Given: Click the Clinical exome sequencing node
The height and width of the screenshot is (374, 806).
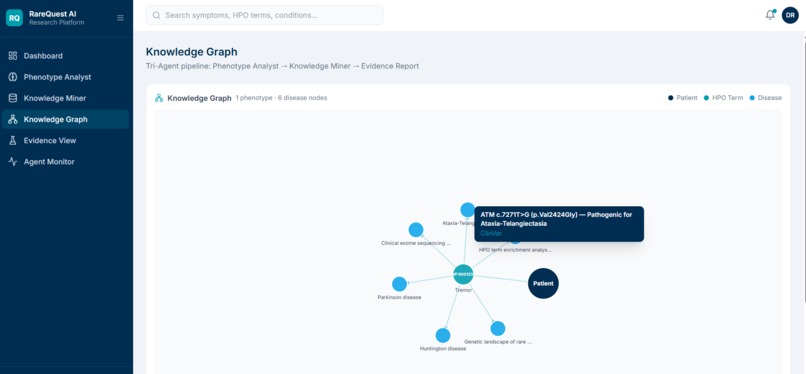Looking at the screenshot, I should point(416,230).
